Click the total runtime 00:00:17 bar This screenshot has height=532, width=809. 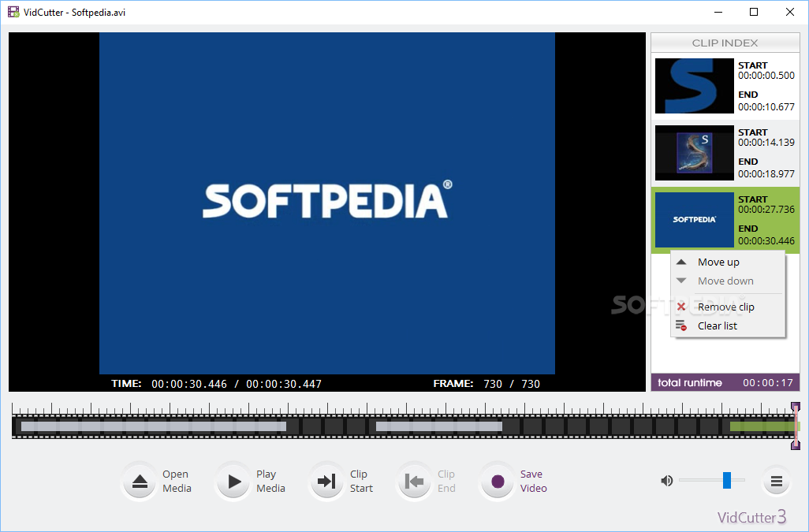[725, 382]
